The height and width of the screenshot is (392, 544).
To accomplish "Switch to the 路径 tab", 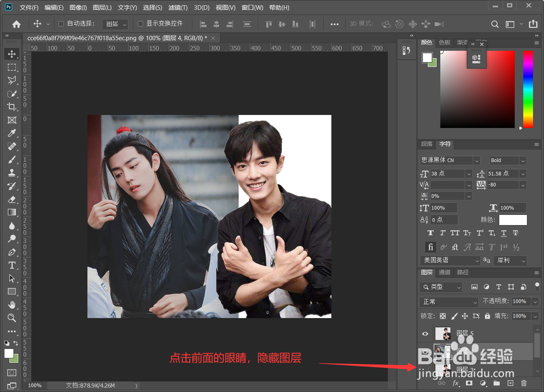I will pyautogui.click(x=463, y=272).
